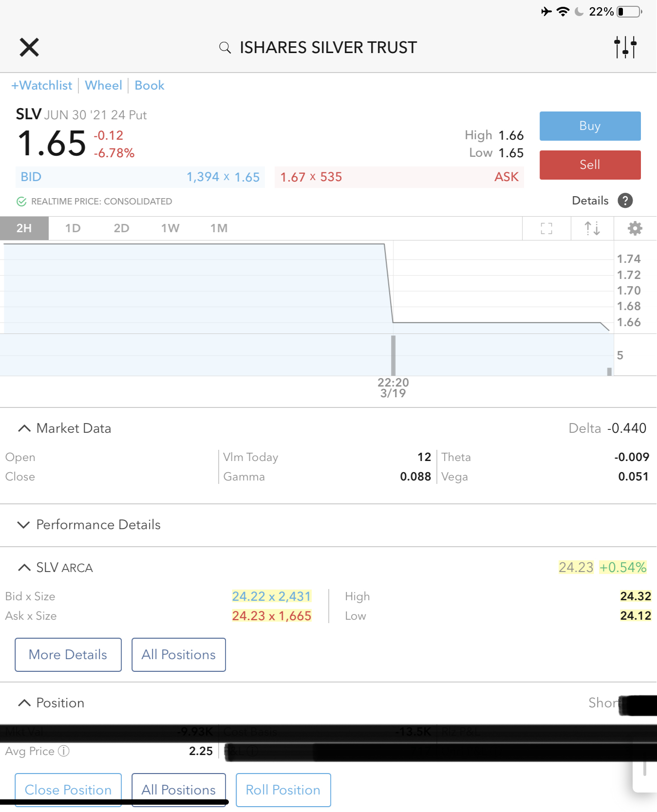This screenshot has height=812, width=657.
Task: Open chart settings gear
Action: [x=635, y=228]
